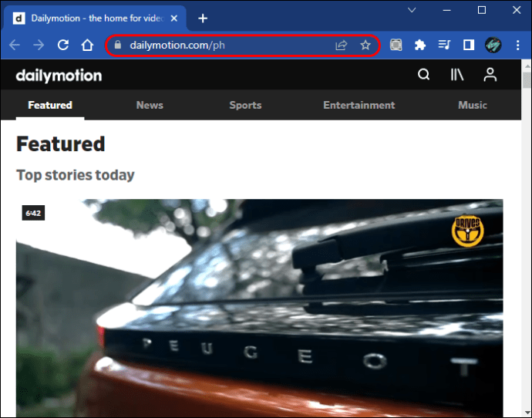View site information via the lock icon
This screenshot has width=532, height=418.
click(118, 45)
